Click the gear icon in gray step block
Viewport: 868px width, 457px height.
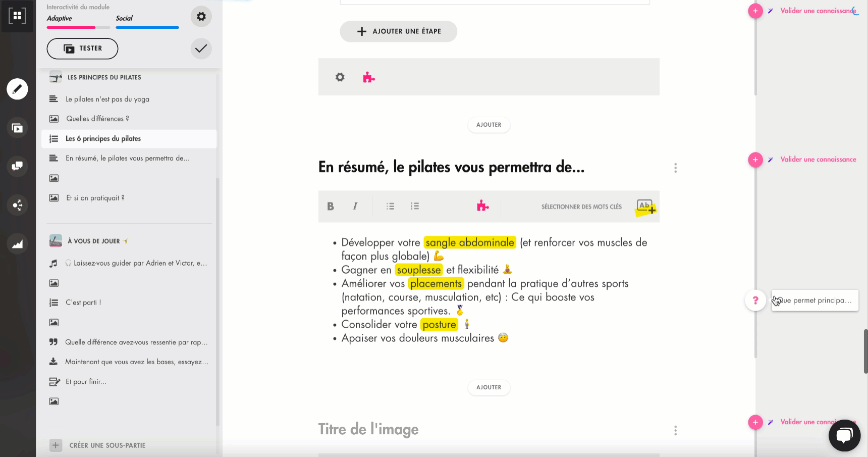(x=340, y=77)
